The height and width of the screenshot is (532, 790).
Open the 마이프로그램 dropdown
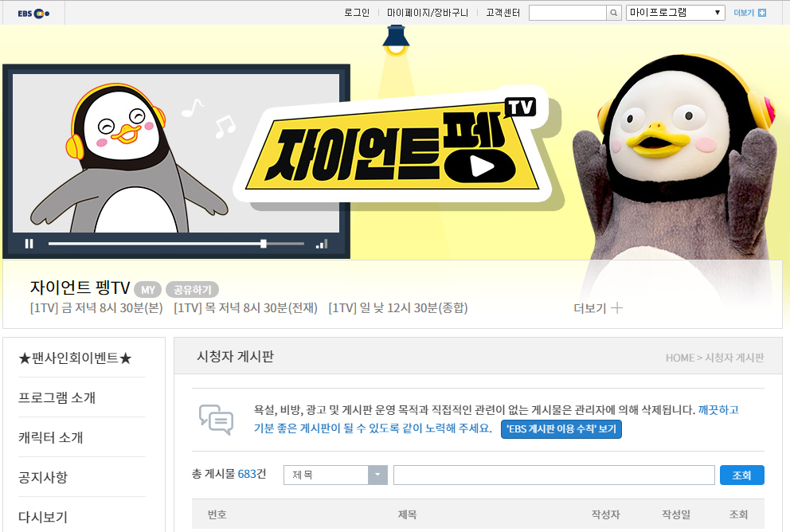675,13
